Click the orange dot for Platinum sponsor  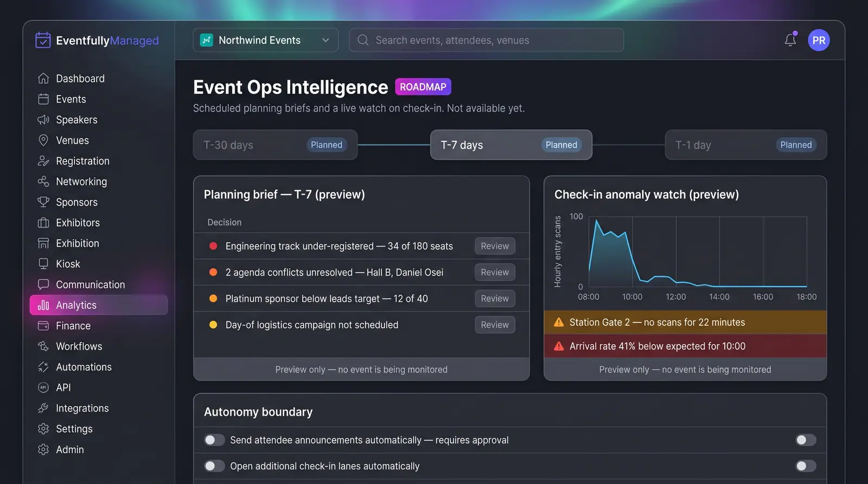click(213, 299)
